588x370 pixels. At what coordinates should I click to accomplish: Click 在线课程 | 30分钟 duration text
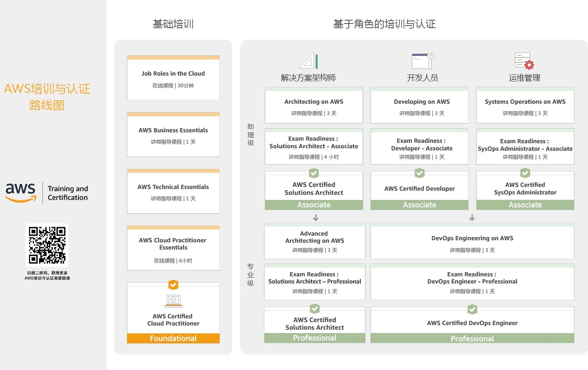[173, 86]
